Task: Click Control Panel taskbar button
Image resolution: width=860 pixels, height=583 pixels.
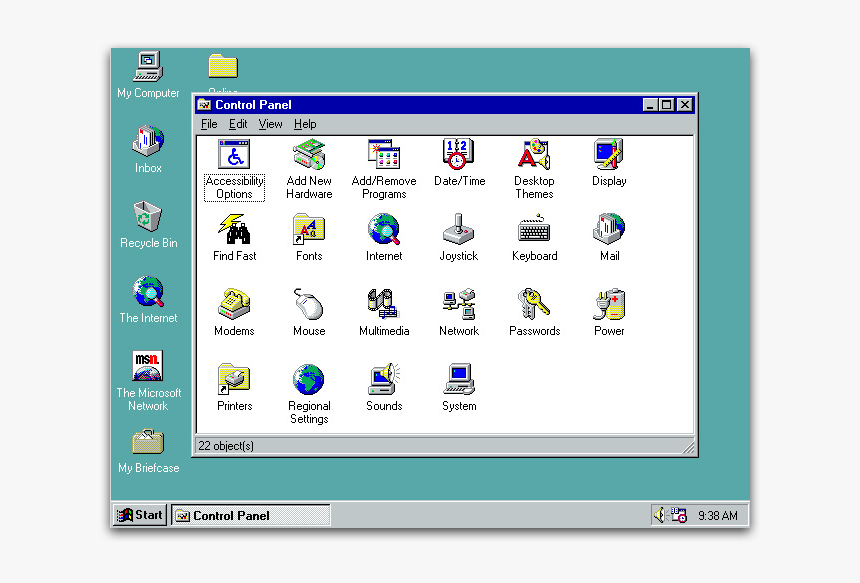Action: 250,516
